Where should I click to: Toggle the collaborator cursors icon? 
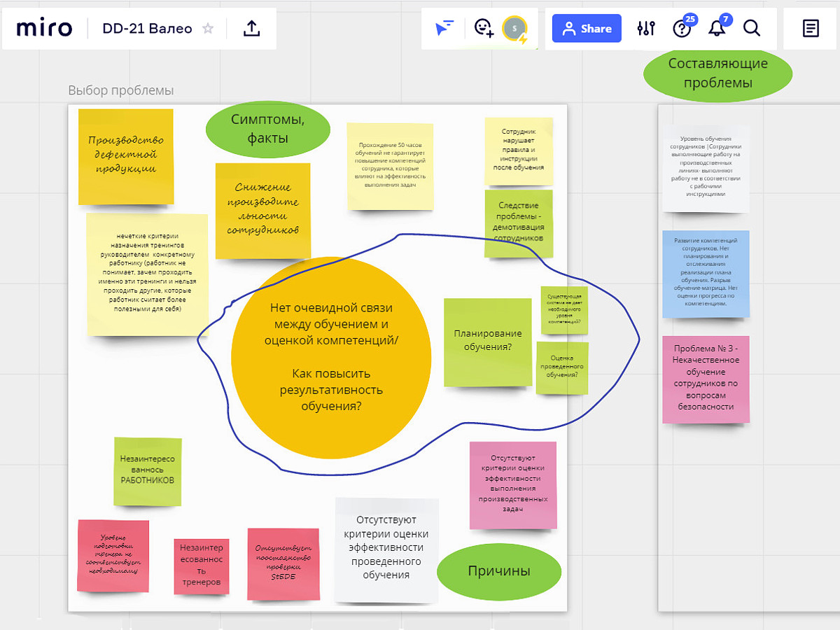point(444,28)
